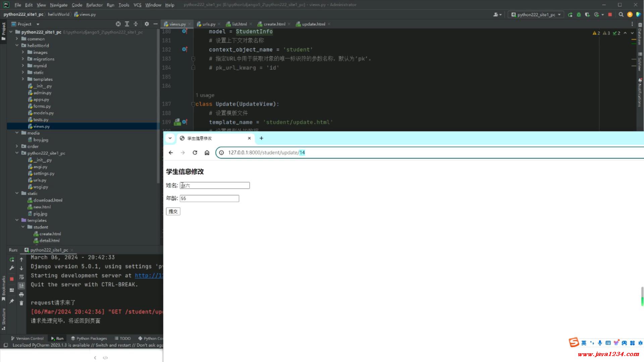Start debug with the green bug icon
The height and width of the screenshot is (362, 644).
coord(579,15)
